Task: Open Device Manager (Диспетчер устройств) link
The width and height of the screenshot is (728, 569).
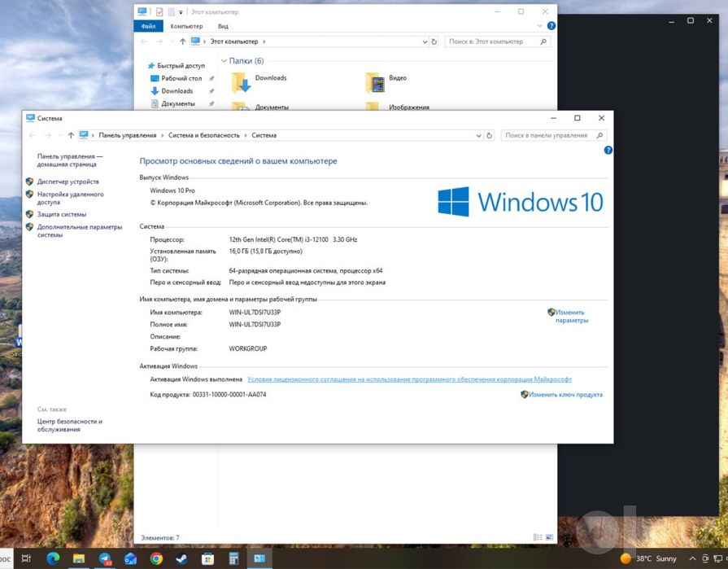Action: point(68,182)
